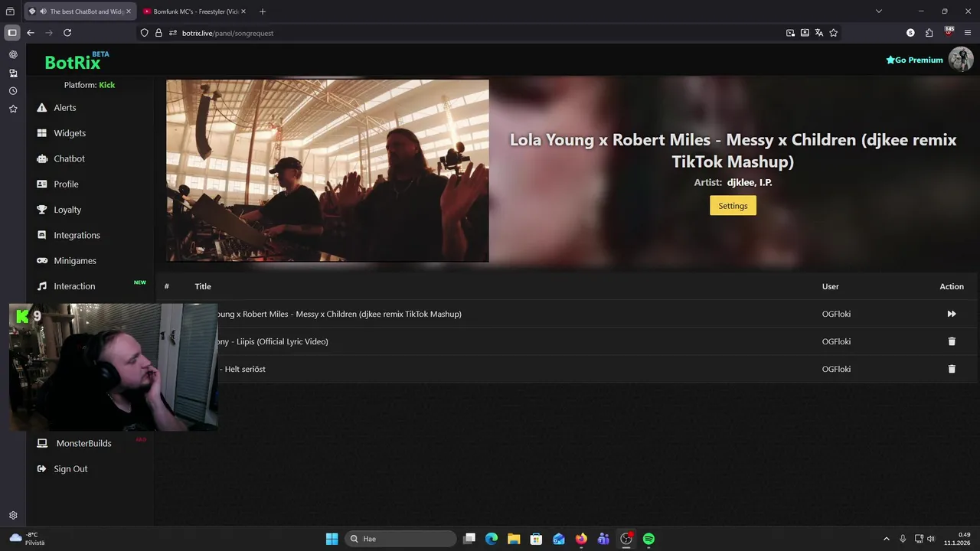
Task: Open Interaction section
Action: click(x=74, y=286)
